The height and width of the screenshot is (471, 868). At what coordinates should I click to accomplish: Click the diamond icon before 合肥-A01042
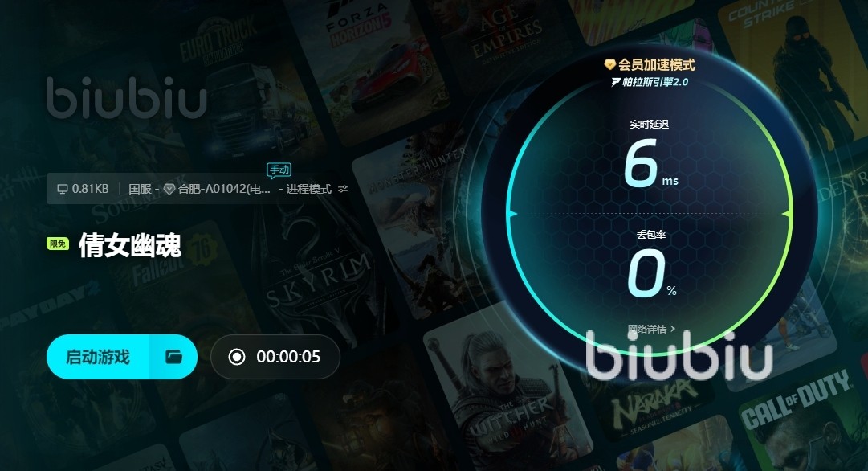tap(169, 189)
